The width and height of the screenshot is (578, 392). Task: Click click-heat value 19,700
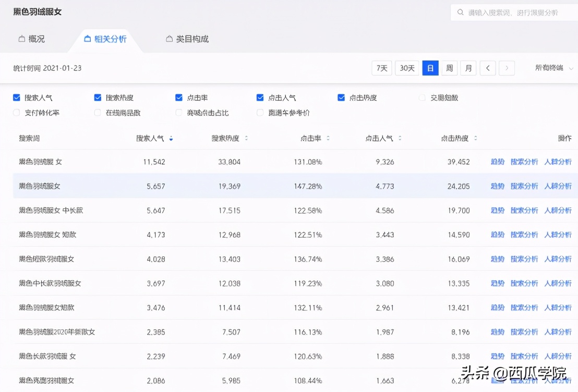(x=459, y=211)
